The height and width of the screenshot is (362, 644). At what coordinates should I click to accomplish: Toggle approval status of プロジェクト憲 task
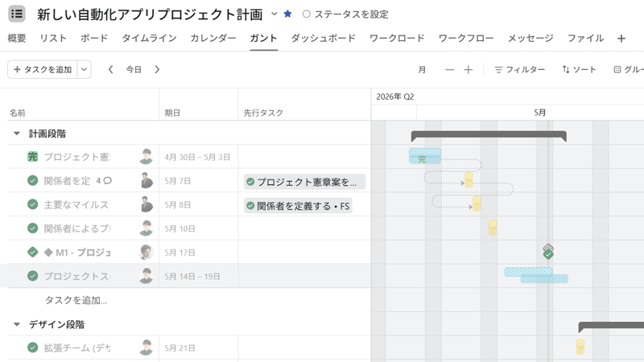pyautogui.click(x=32, y=156)
